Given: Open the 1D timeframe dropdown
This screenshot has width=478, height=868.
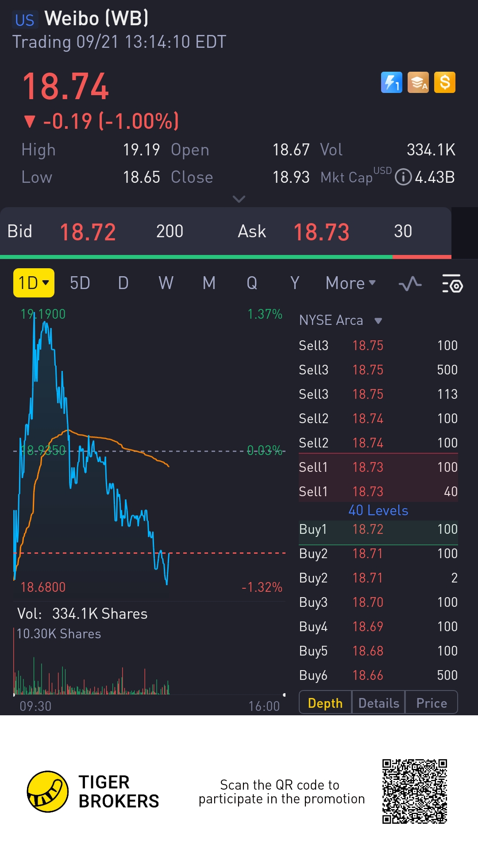Looking at the screenshot, I should [x=34, y=283].
